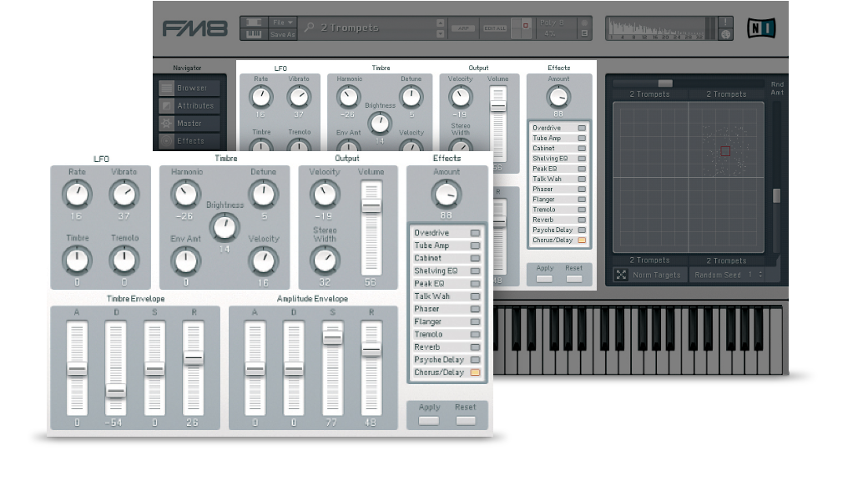
Task: Click the Apply button in the small FM8 panel
Action: [545, 279]
